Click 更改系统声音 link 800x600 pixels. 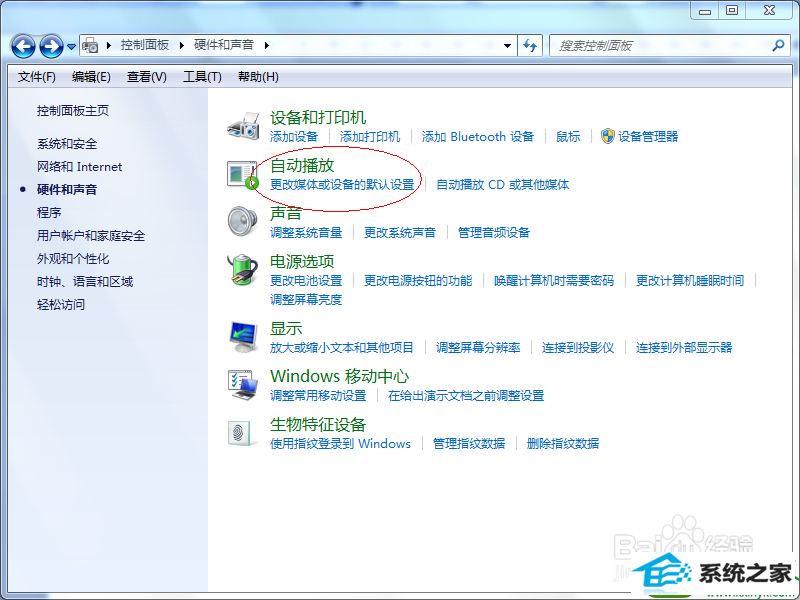399,233
